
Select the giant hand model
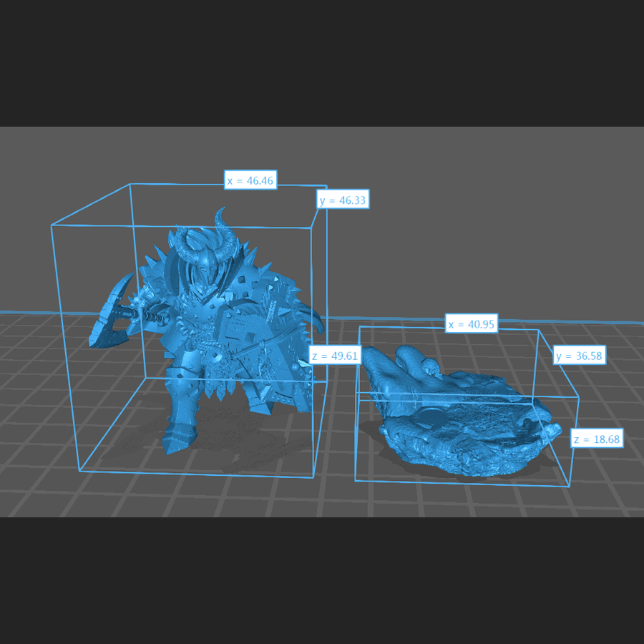(458, 415)
